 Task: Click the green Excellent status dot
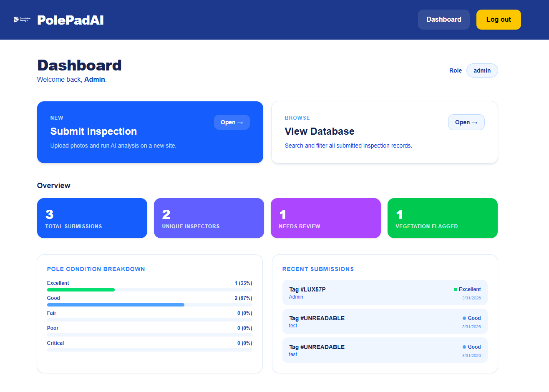(x=455, y=289)
